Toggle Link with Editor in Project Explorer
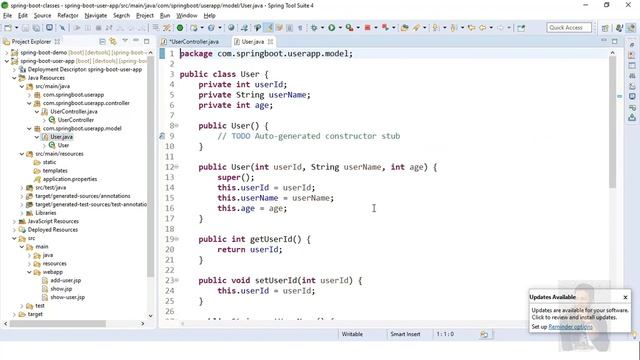Screen dimensions: 640x360 113,42
